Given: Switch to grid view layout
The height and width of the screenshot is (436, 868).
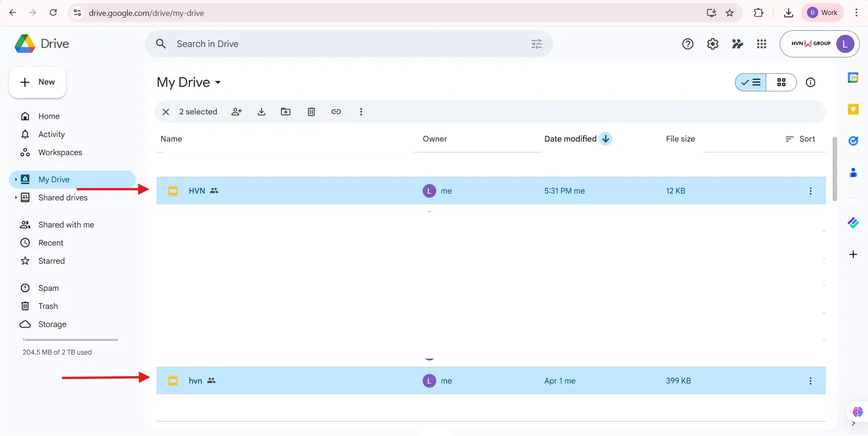Looking at the screenshot, I should [782, 82].
